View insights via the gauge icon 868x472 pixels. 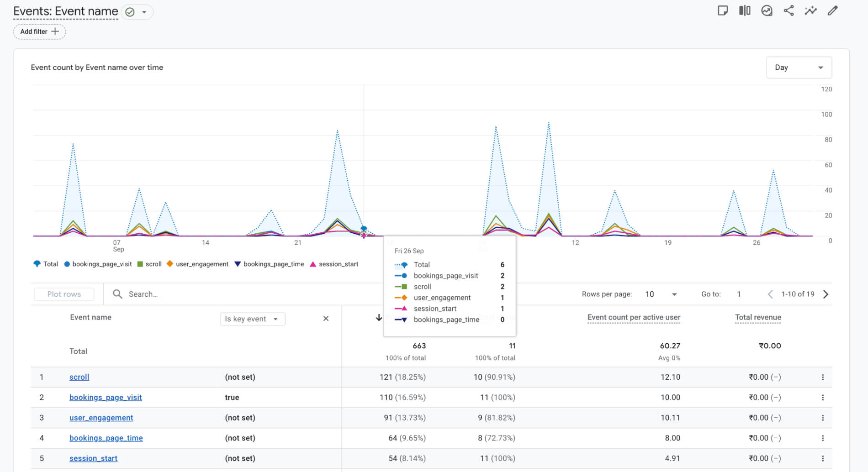(767, 10)
